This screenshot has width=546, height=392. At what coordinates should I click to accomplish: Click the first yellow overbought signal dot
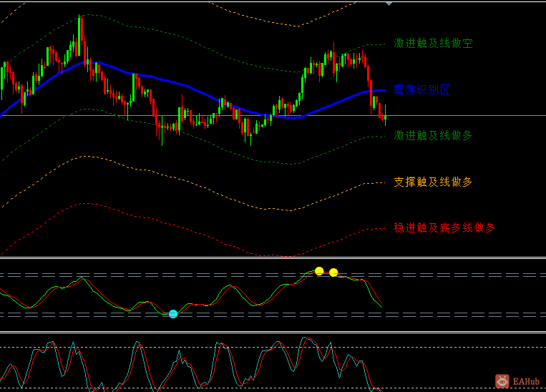(x=319, y=271)
